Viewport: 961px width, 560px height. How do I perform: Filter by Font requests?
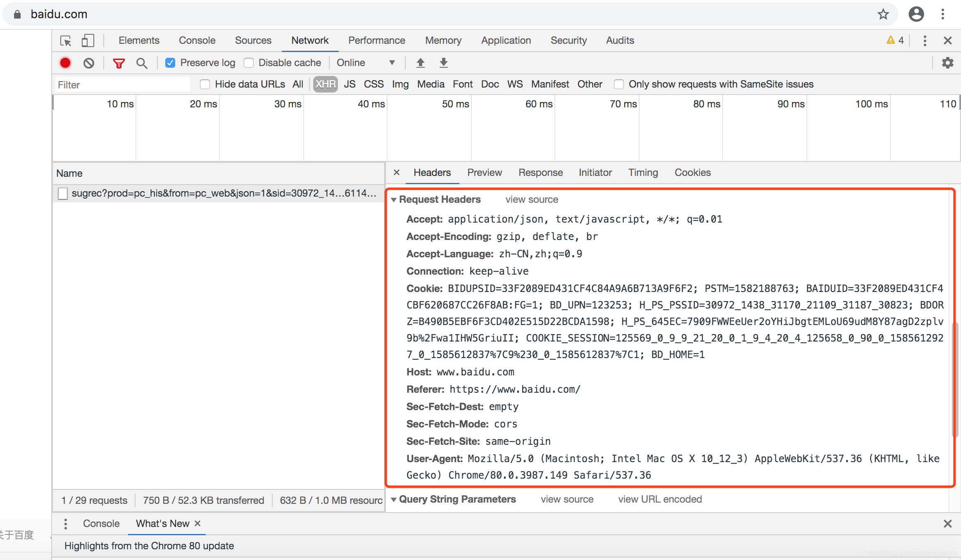pos(462,84)
